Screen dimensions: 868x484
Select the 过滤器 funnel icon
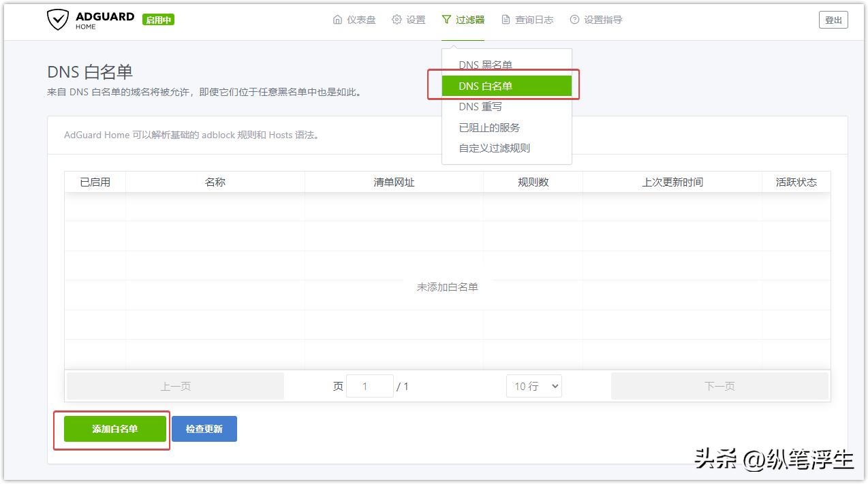(x=446, y=20)
